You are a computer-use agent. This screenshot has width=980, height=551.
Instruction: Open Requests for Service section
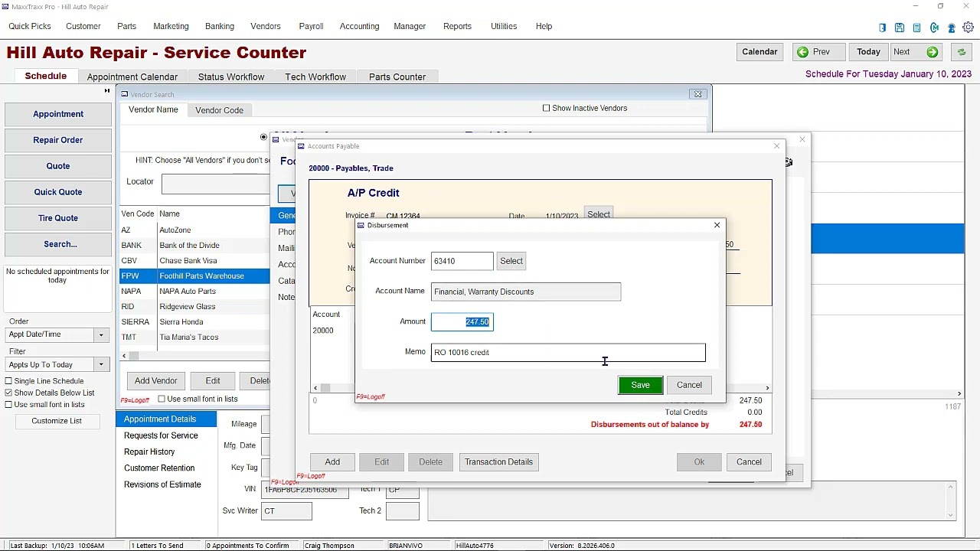click(161, 435)
